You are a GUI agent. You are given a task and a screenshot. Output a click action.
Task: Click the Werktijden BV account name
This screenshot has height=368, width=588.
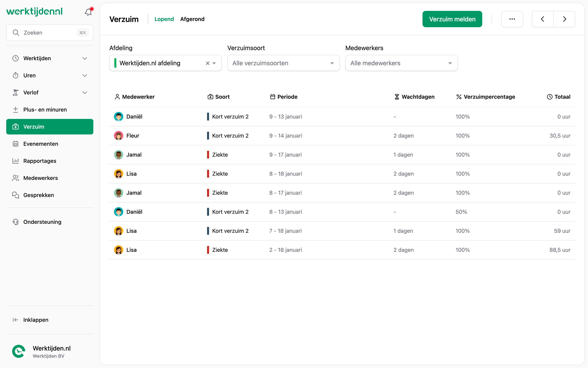[48, 356]
